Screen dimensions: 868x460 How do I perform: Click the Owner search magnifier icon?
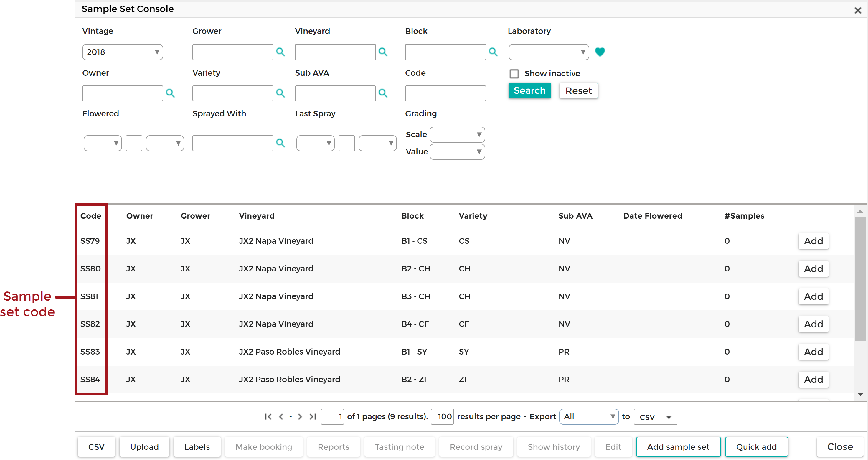pyautogui.click(x=170, y=93)
